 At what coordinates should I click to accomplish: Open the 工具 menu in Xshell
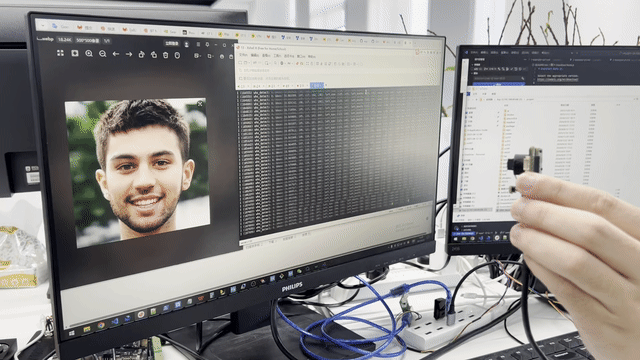tap(277, 56)
